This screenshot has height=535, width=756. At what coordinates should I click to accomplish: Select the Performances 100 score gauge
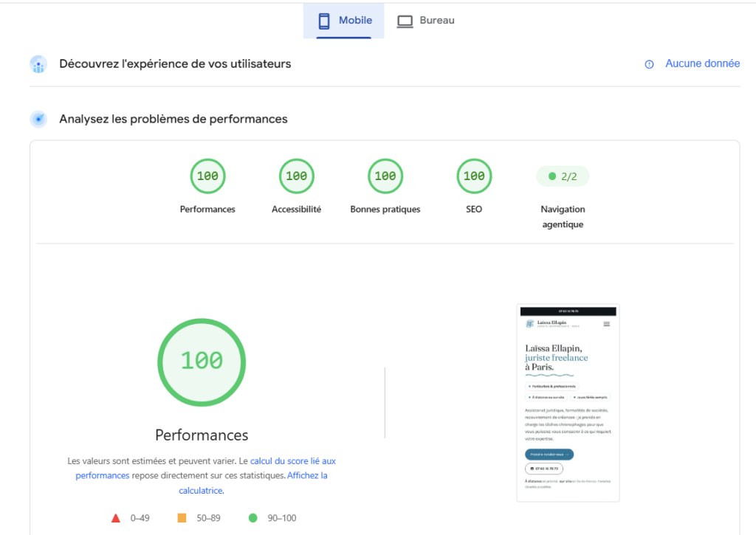pos(207,176)
